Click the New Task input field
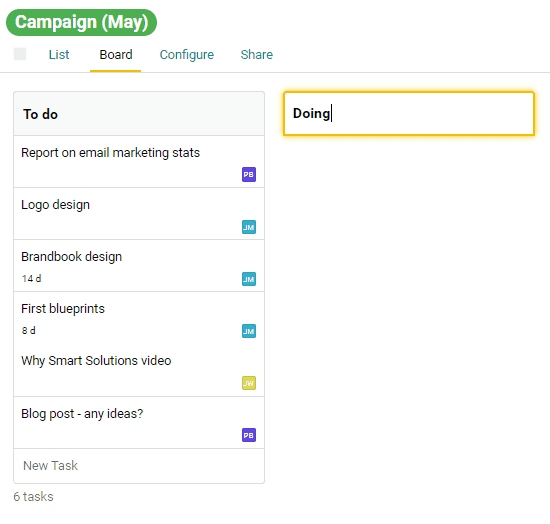This screenshot has height=524, width=550. pyautogui.click(x=139, y=466)
